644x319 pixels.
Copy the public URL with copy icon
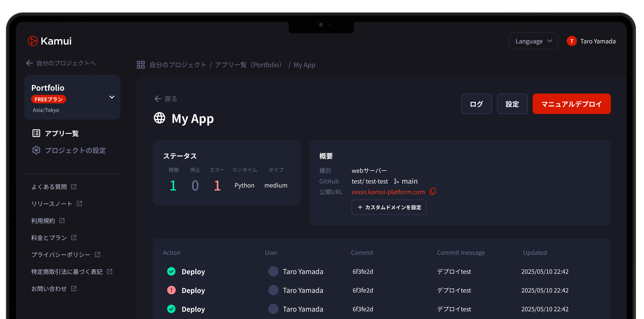[433, 191]
